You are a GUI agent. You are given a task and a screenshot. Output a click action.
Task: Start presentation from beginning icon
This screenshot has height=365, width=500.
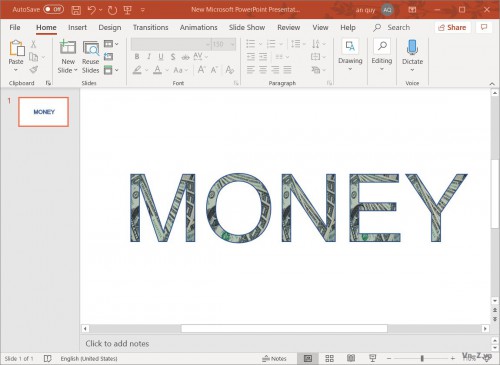pyautogui.click(x=127, y=10)
